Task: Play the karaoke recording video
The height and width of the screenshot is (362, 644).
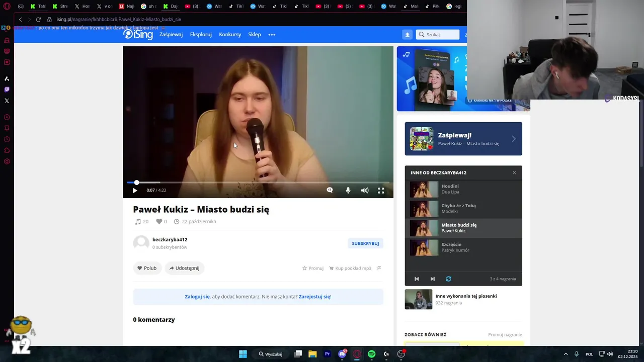Action: tap(134, 191)
